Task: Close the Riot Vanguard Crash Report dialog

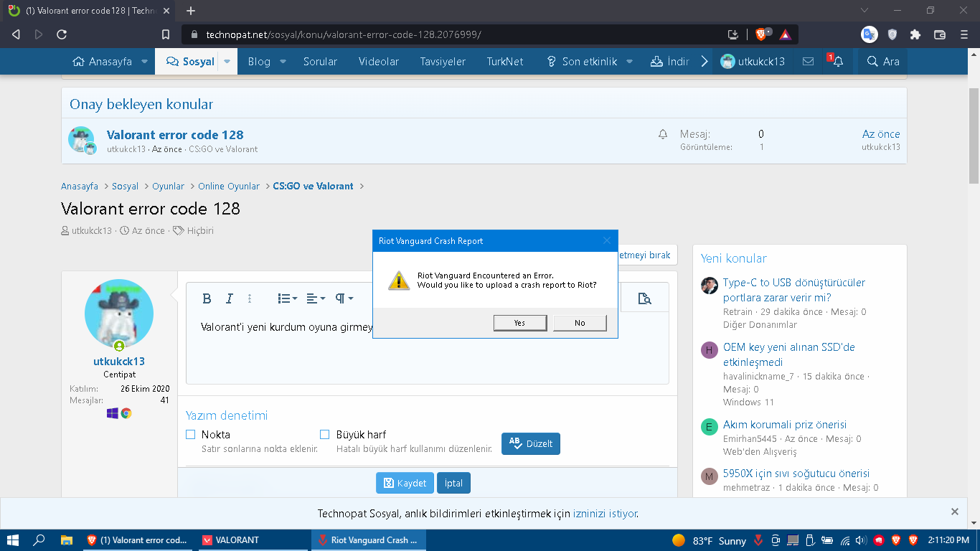Action: [607, 241]
